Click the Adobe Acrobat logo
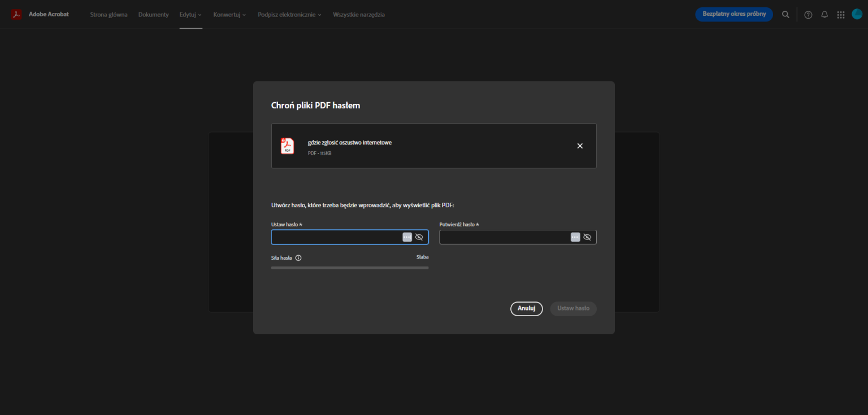The height and width of the screenshot is (415, 868). click(40, 14)
